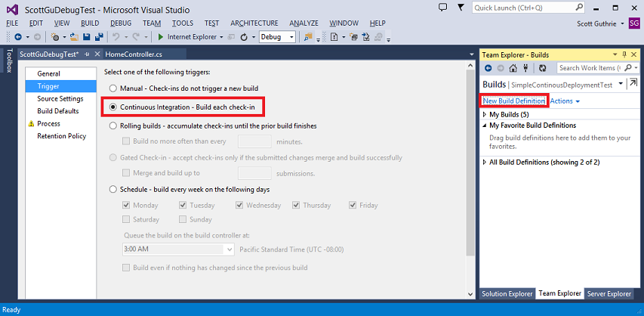Screen dimensions: 644x316
Task: Click the New Build Definition link
Action: (x=514, y=101)
